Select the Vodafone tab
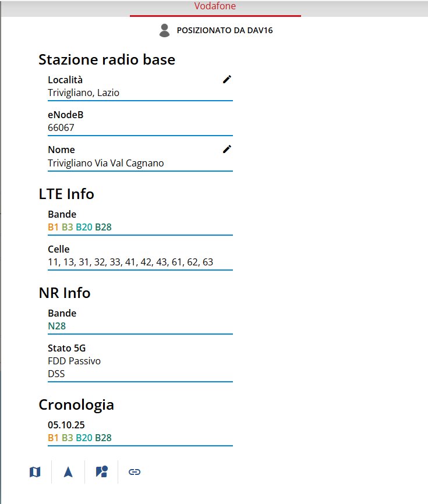Screen dimensions: 428x504 (215, 6)
